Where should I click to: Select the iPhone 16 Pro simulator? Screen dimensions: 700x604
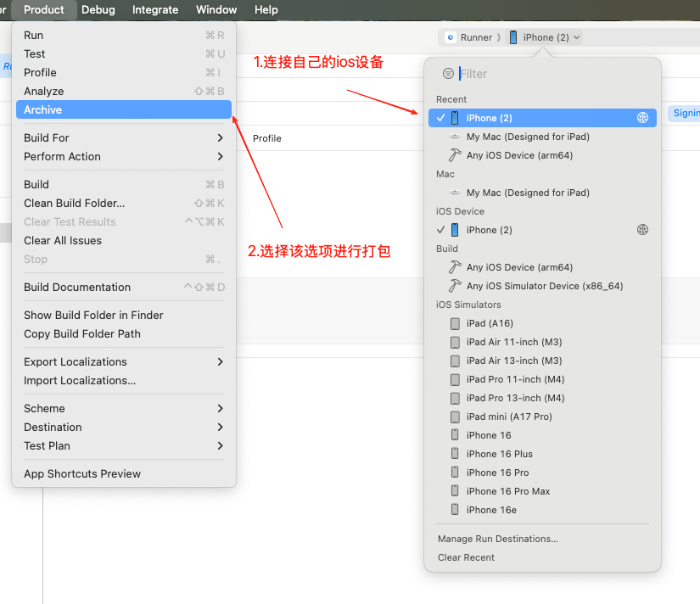tap(542, 473)
